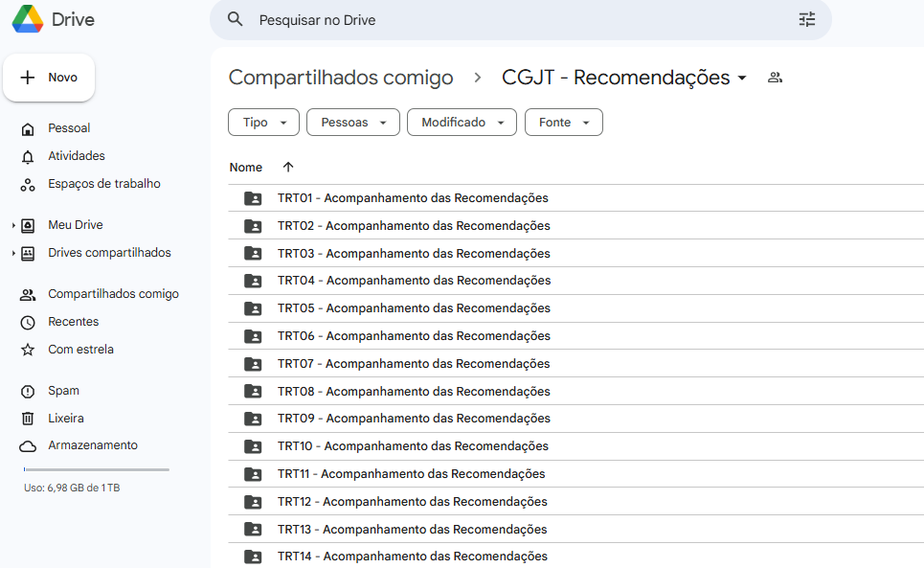Open advanced search filter options icon
The height and width of the screenshot is (568, 924).
point(807,20)
